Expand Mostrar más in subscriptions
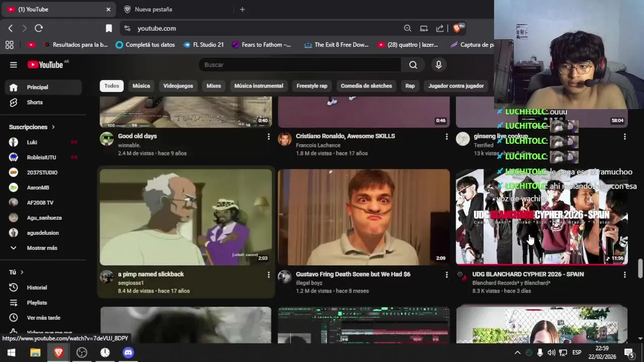Screen dimensions: 644x362 point(41,248)
